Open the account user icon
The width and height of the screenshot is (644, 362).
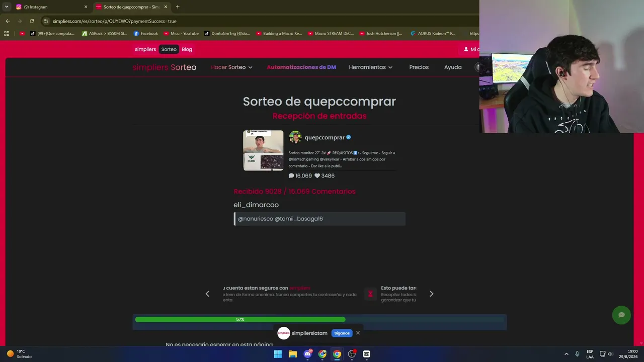466,49
